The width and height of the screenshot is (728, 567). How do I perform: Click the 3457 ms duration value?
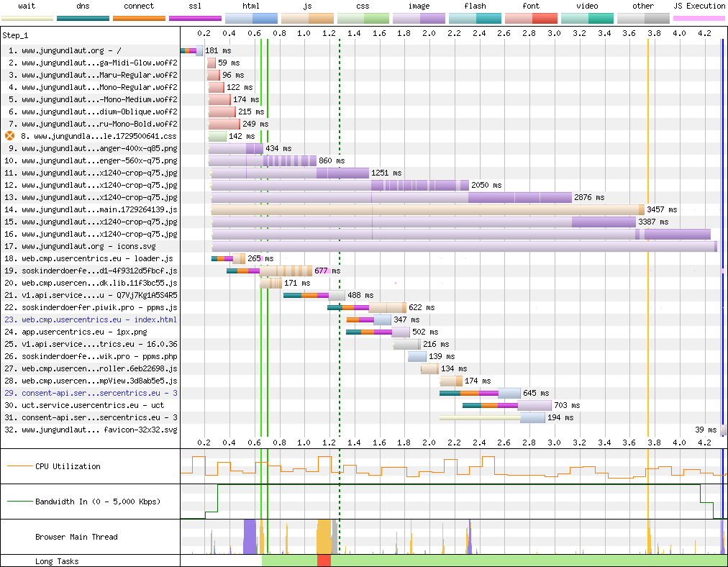[662, 209]
